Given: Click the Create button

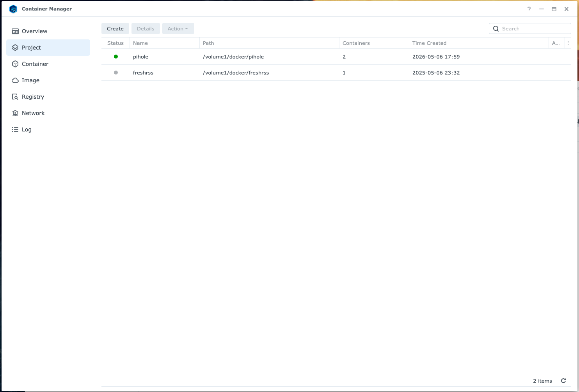Looking at the screenshot, I should (x=115, y=28).
